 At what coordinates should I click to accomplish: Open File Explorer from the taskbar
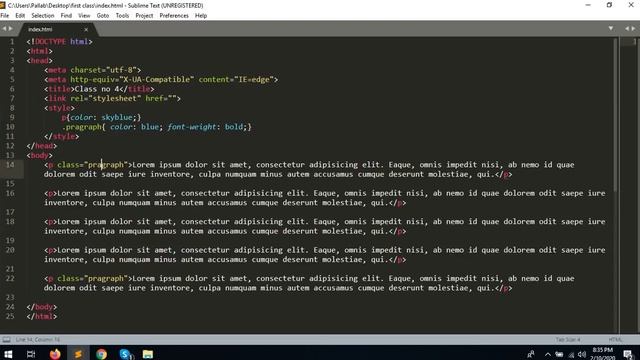148,354
